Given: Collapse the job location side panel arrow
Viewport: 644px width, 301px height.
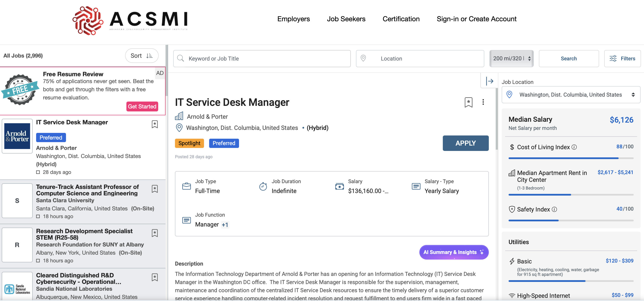Looking at the screenshot, I should point(489,81).
